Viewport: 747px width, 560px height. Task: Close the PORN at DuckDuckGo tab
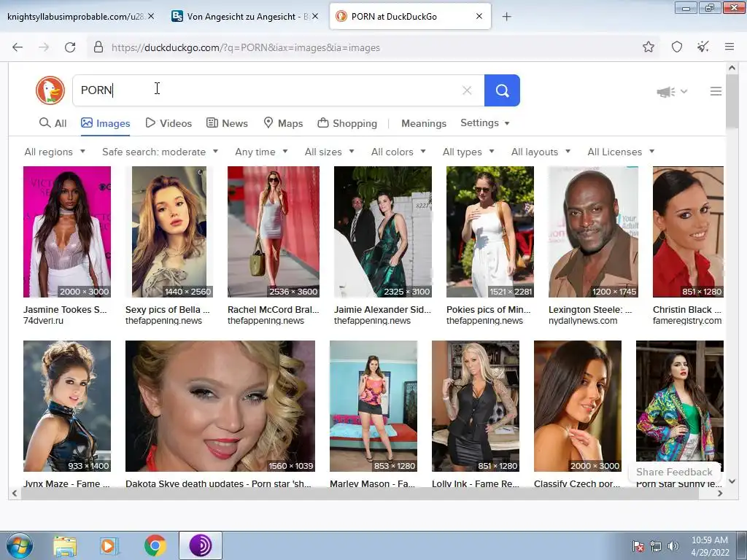pos(479,16)
